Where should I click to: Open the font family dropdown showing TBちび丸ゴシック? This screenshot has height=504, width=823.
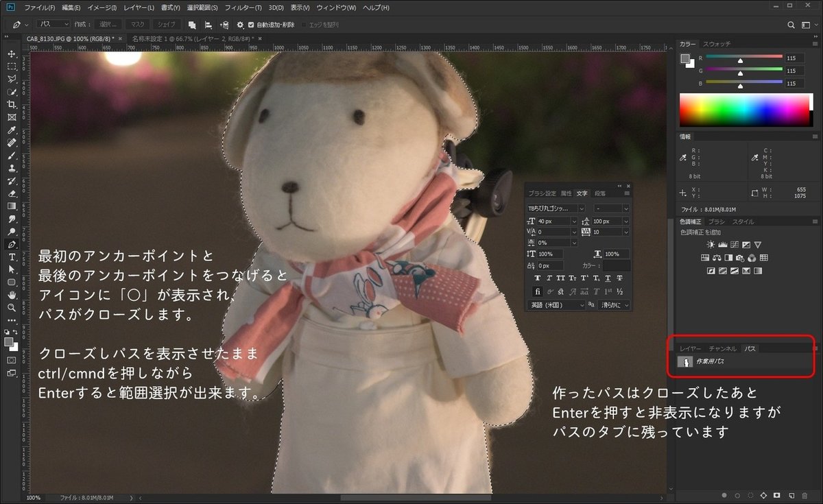(x=581, y=208)
